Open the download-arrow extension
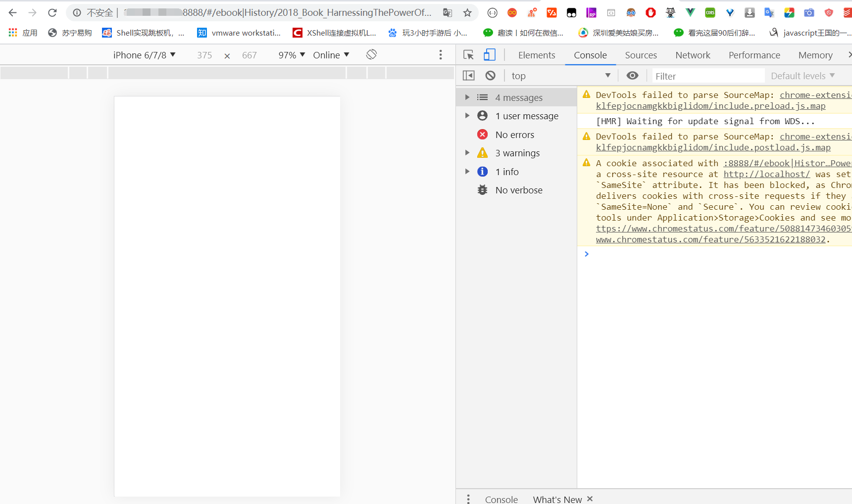852x504 pixels. pyautogui.click(x=750, y=13)
